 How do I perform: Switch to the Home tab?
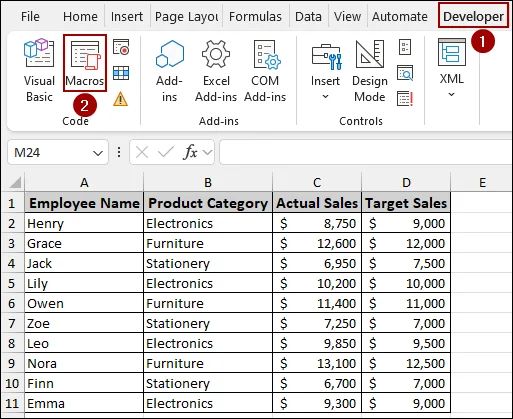pos(80,16)
